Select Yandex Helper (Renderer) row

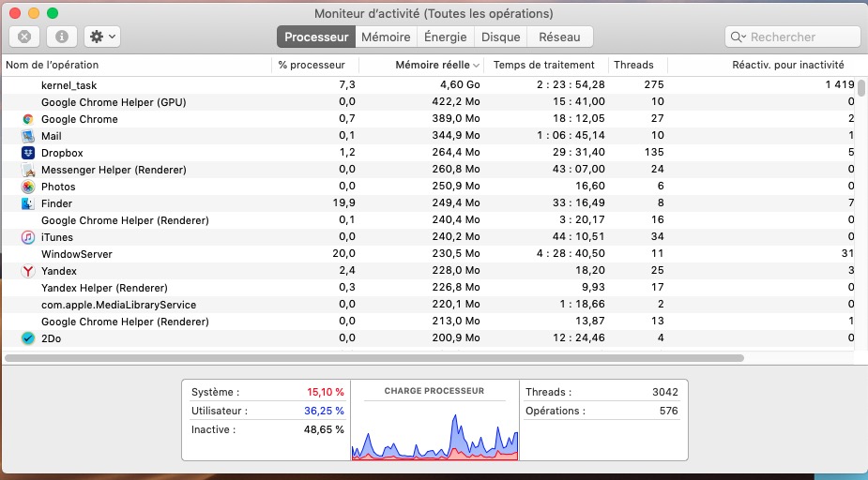429,288
